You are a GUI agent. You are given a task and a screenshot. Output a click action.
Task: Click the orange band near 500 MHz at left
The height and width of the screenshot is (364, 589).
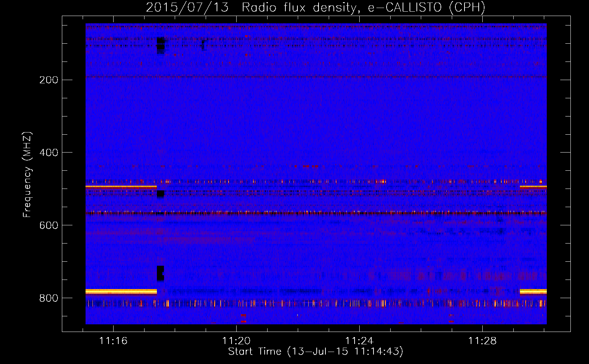click(x=121, y=187)
